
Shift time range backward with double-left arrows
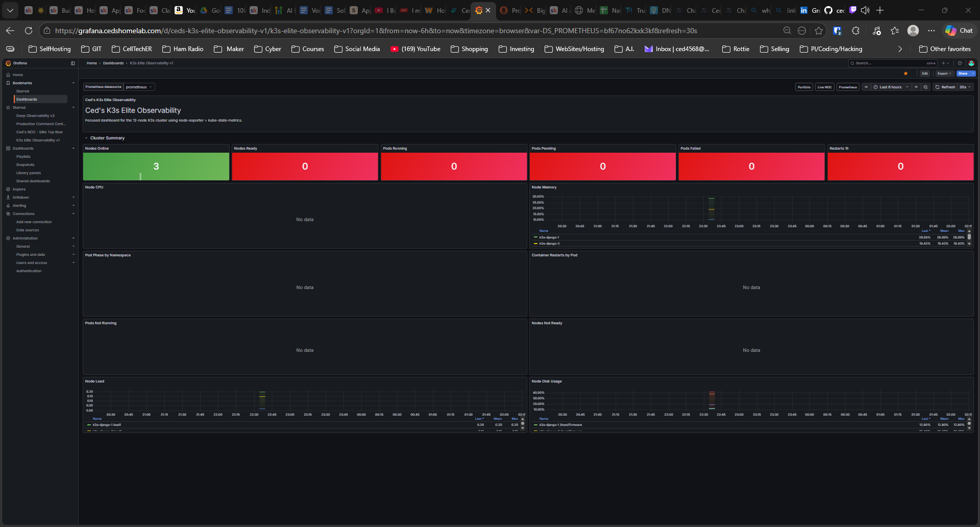point(866,87)
